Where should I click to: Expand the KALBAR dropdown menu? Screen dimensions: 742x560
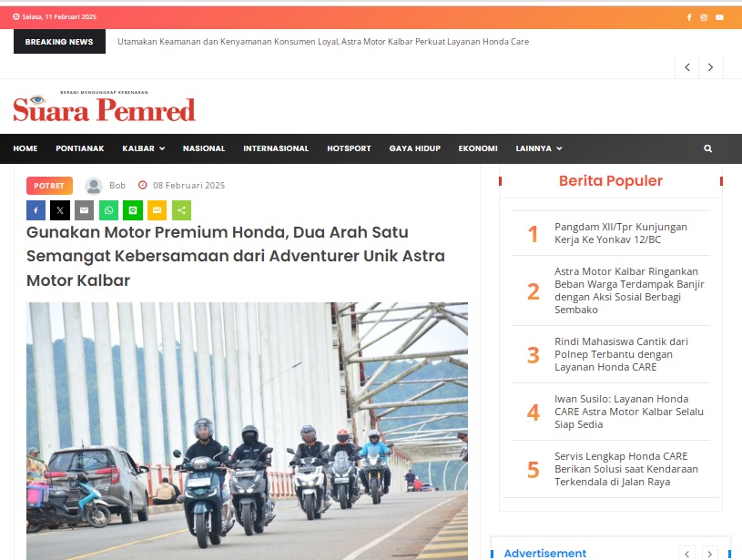143,148
